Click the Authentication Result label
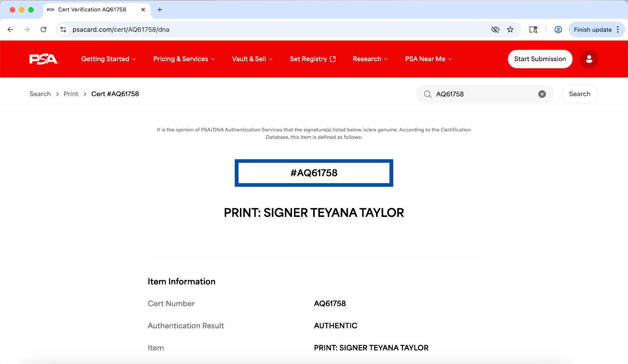The height and width of the screenshot is (364, 628). (186, 326)
